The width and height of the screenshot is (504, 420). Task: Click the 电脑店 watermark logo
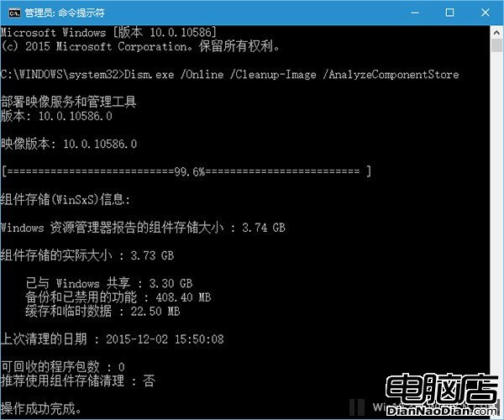[442, 389]
